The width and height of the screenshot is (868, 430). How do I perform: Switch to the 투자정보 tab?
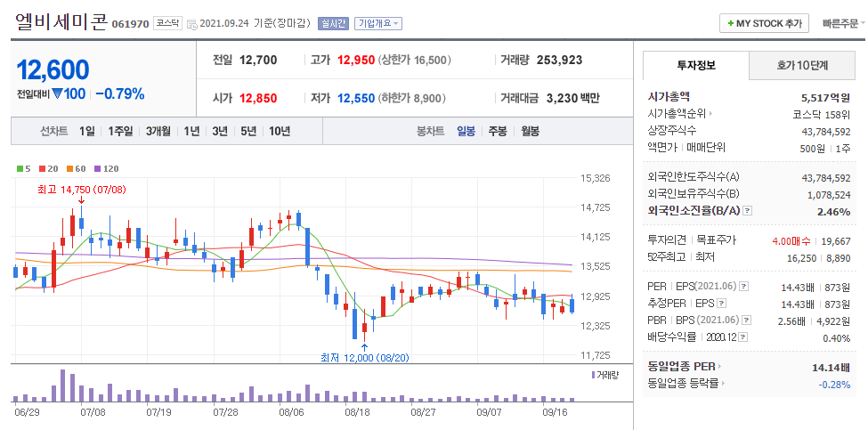(696, 65)
